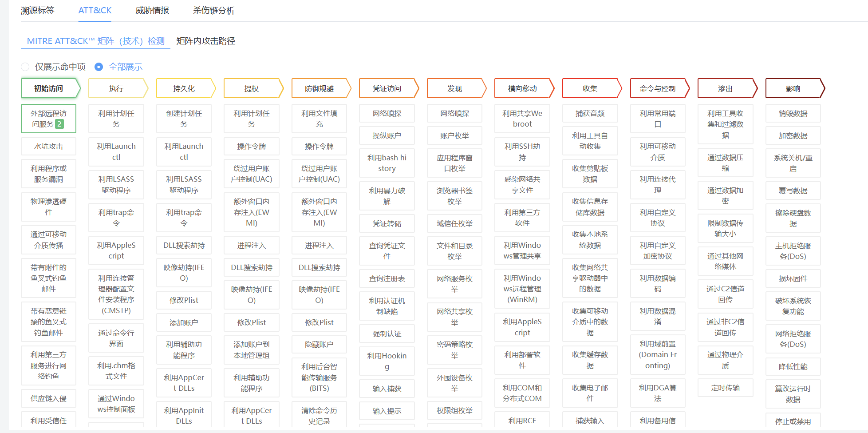
Task: Select the 执行 tactic column header
Action: (x=116, y=88)
